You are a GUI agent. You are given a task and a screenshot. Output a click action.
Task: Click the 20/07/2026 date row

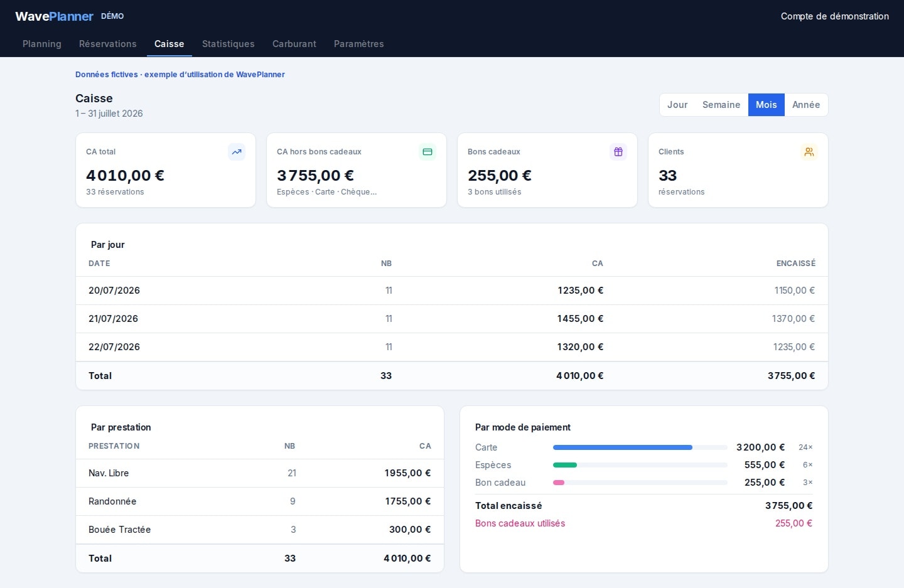[x=452, y=291]
